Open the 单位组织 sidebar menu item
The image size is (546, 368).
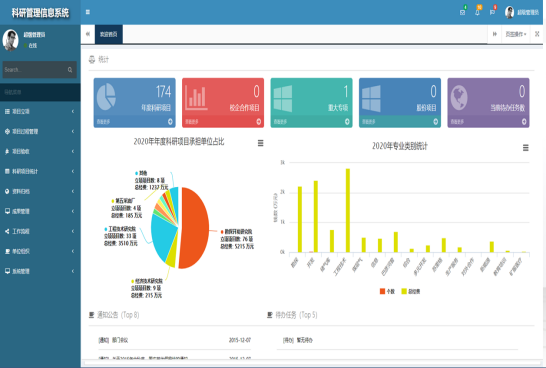point(40,251)
